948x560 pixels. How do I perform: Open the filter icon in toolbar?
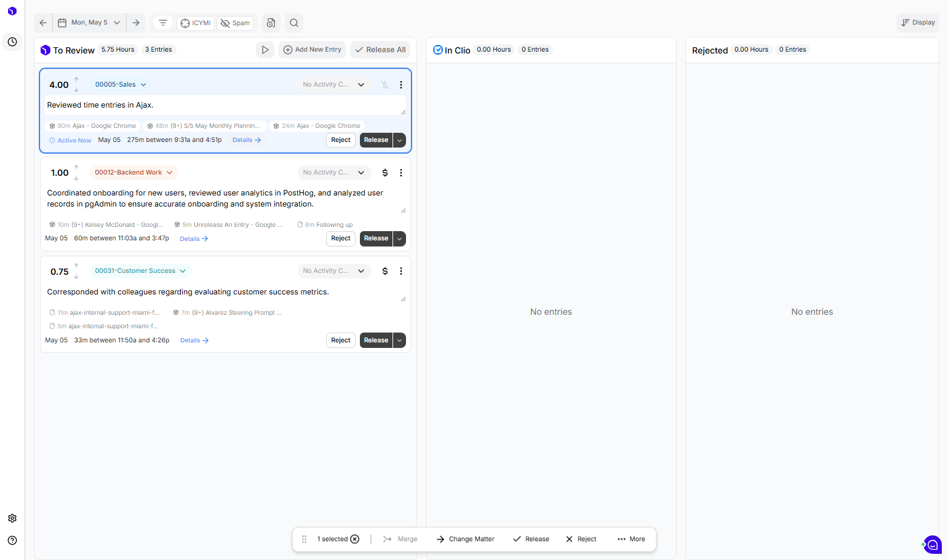(163, 23)
